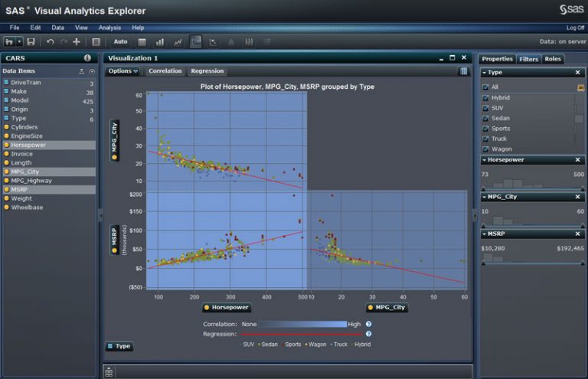Click the Horsepower x-axis role label
The image size is (588, 379).
tap(227, 307)
